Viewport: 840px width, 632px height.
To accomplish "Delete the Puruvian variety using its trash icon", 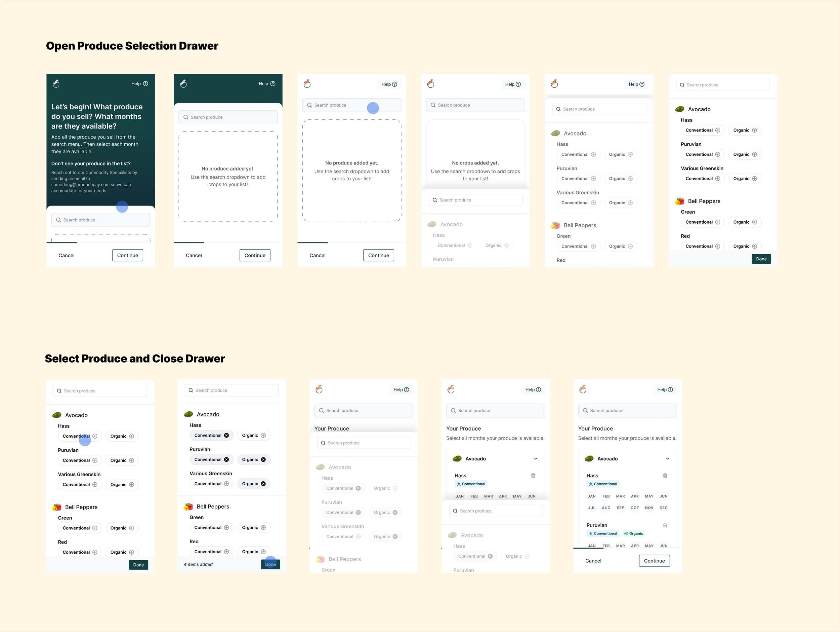I will pos(665,525).
